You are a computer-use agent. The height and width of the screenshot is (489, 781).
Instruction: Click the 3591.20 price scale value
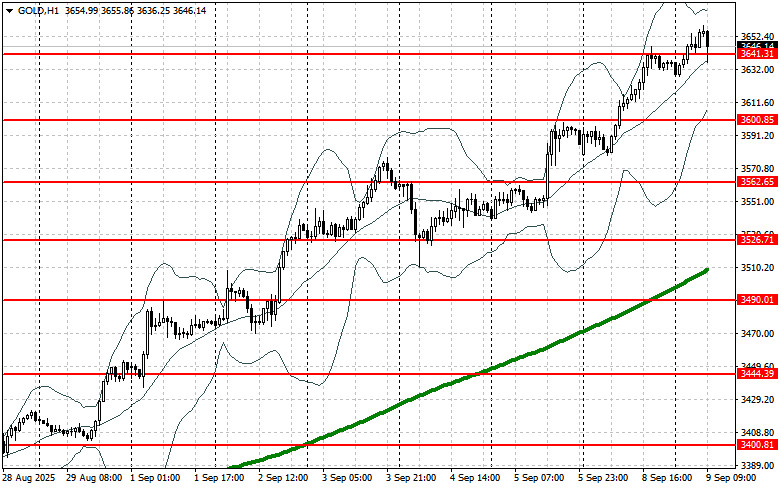758,135
